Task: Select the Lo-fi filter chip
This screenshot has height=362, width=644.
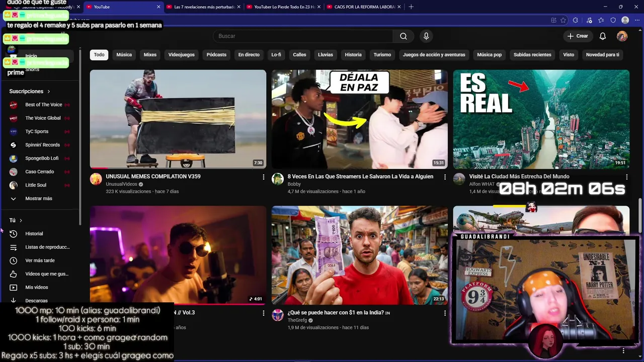Action: [276, 55]
